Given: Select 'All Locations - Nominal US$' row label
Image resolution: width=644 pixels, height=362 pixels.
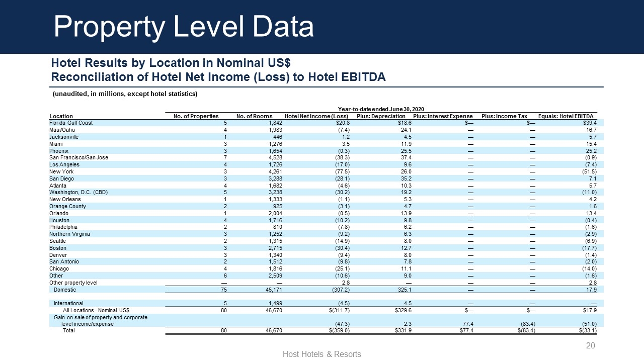Looking at the screenshot, I should click(96, 310).
